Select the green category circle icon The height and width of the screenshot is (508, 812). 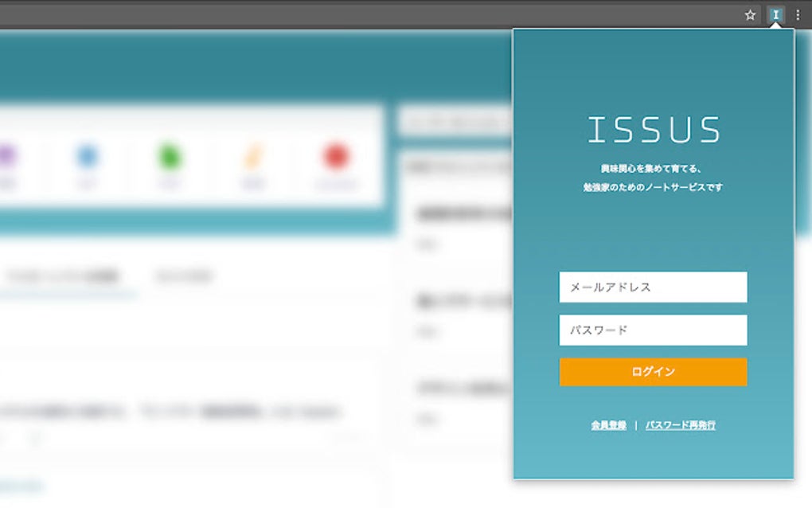pyautogui.click(x=170, y=153)
